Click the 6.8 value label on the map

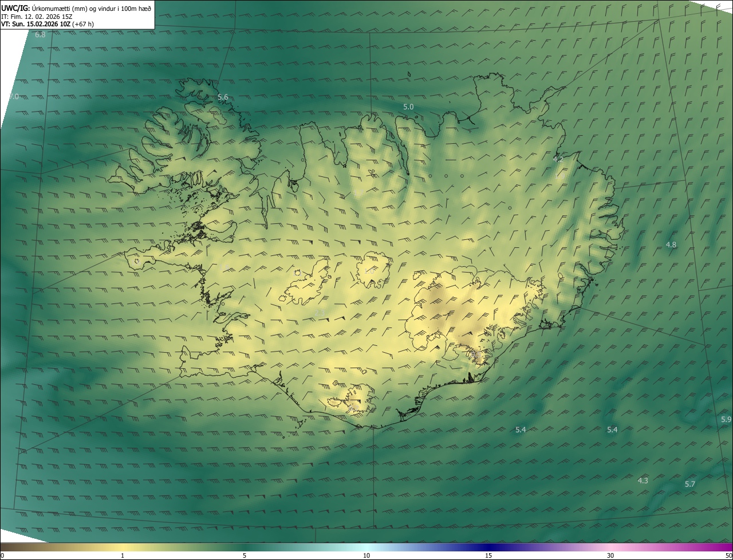pos(40,35)
